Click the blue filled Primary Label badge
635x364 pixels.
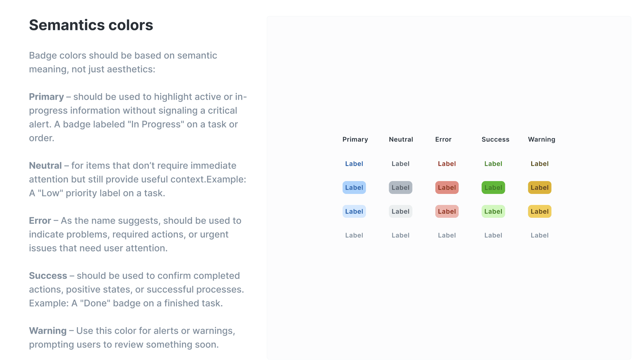coord(354,188)
